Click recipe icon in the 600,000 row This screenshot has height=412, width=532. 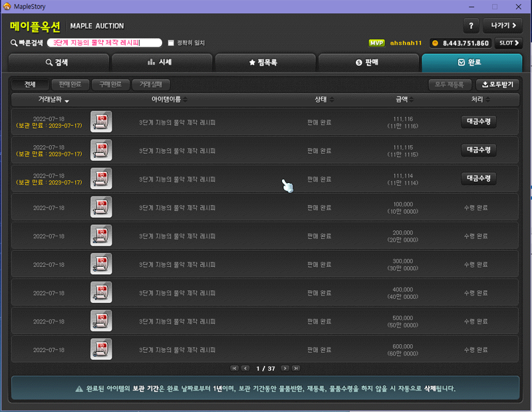click(x=101, y=349)
